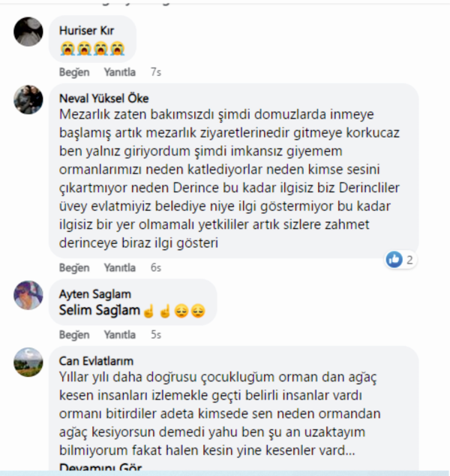The height and width of the screenshot is (476, 450).
Task: Click Yanıtla under Huriser Kır's comment
Action: coord(120,72)
